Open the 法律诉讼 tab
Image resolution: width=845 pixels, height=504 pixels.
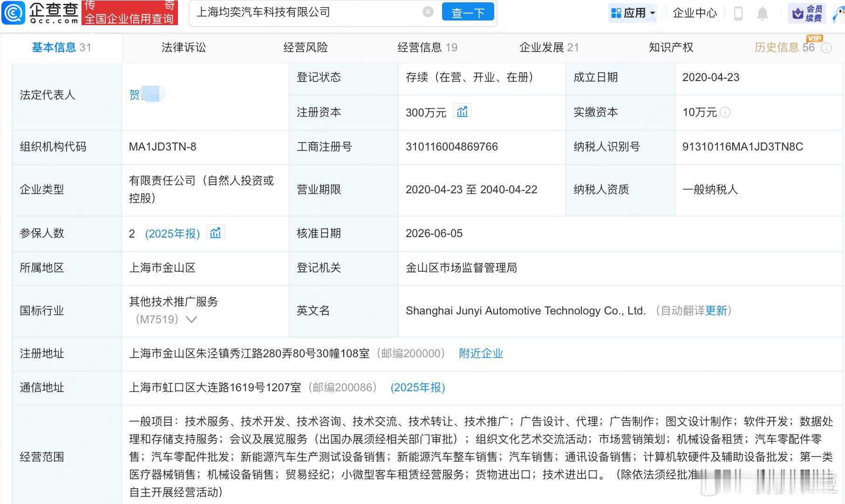coord(184,48)
